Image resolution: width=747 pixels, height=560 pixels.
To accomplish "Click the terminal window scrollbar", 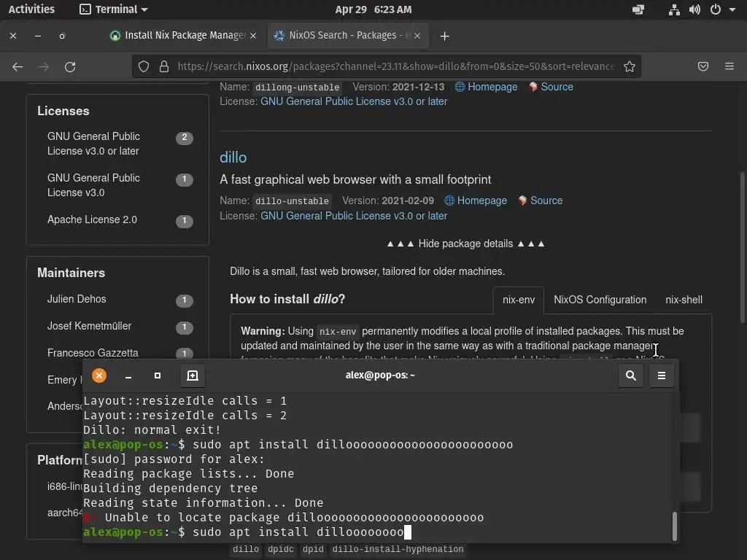I will pos(674,526).
